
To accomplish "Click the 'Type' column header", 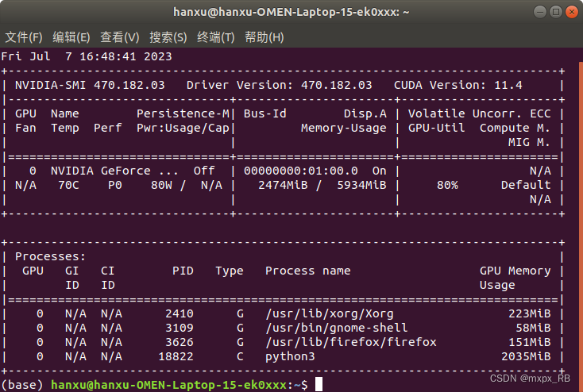I will click(230, 271).
